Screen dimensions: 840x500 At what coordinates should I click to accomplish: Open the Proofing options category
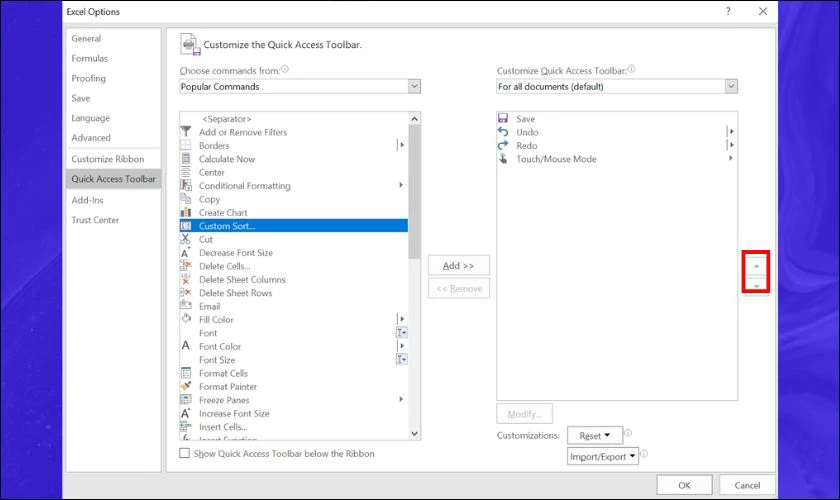point(88,78)
